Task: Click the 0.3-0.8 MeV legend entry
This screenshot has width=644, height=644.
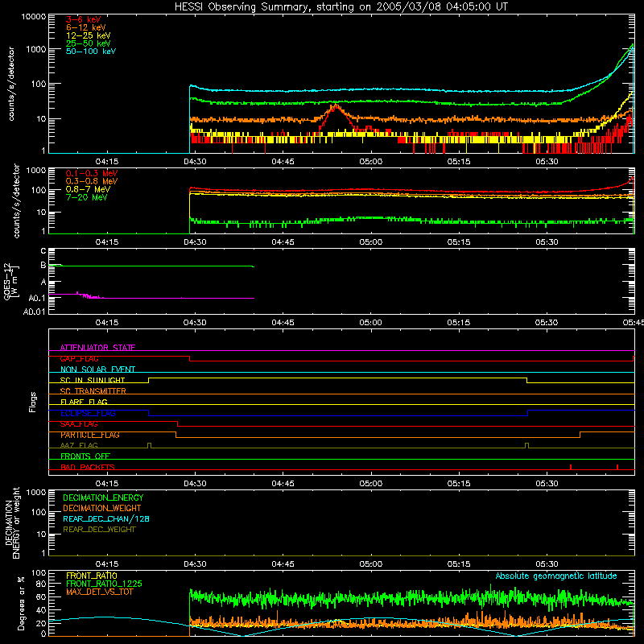Action: click(x=92, y=181)
